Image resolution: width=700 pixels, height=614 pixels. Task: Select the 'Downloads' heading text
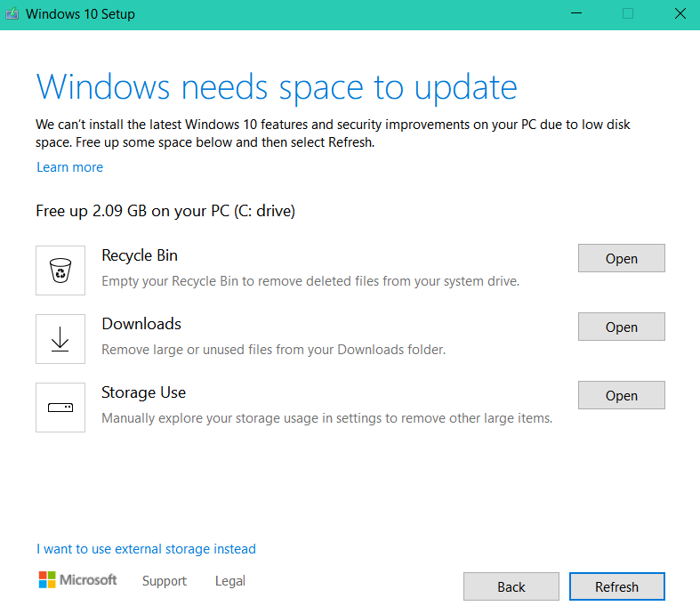(x=141, y=324)
